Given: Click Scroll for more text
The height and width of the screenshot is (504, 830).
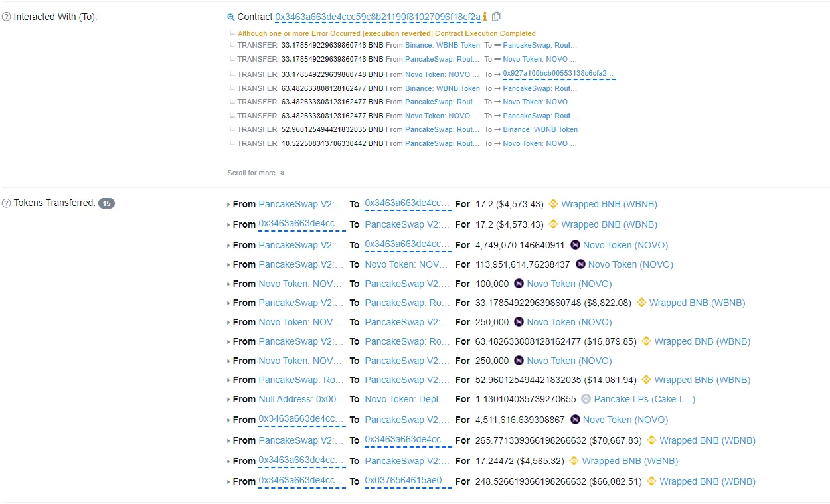Looking at the screenshot, I should point(251,173).
